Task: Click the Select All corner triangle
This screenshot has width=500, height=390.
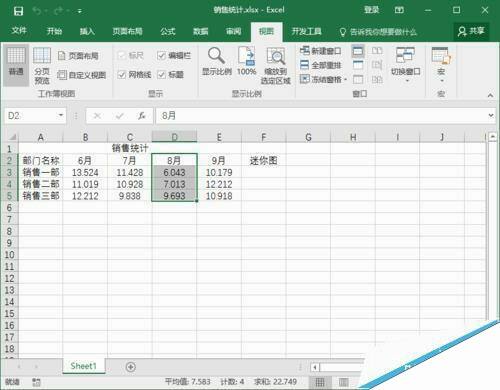Action: point(12,137)
